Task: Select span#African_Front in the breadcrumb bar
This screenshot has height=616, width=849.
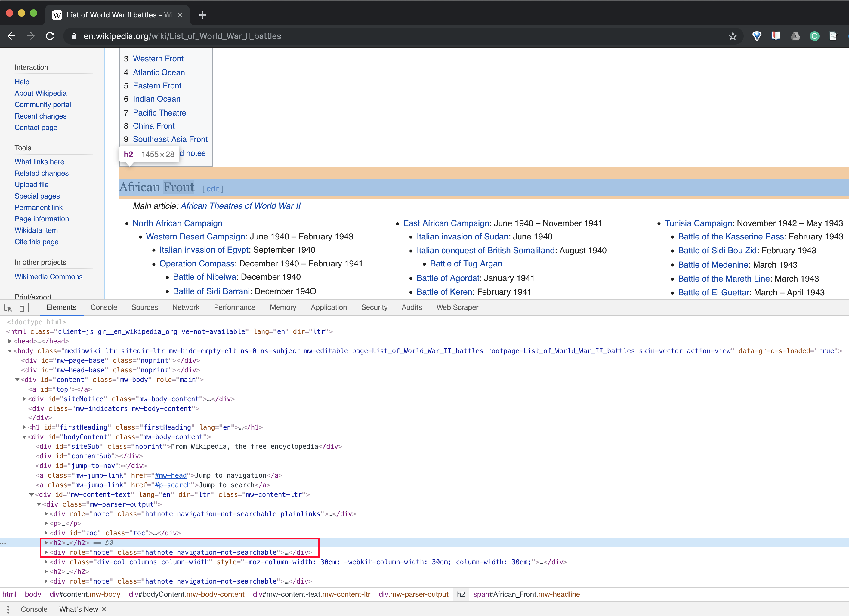Action: point(526,594)
